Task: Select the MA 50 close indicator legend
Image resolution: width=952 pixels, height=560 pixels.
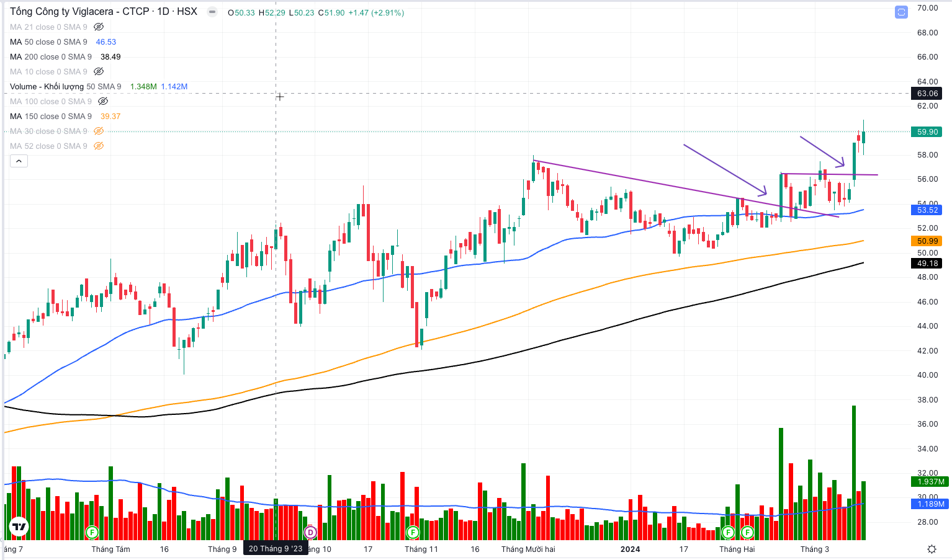Action: (x=48, y=42)
